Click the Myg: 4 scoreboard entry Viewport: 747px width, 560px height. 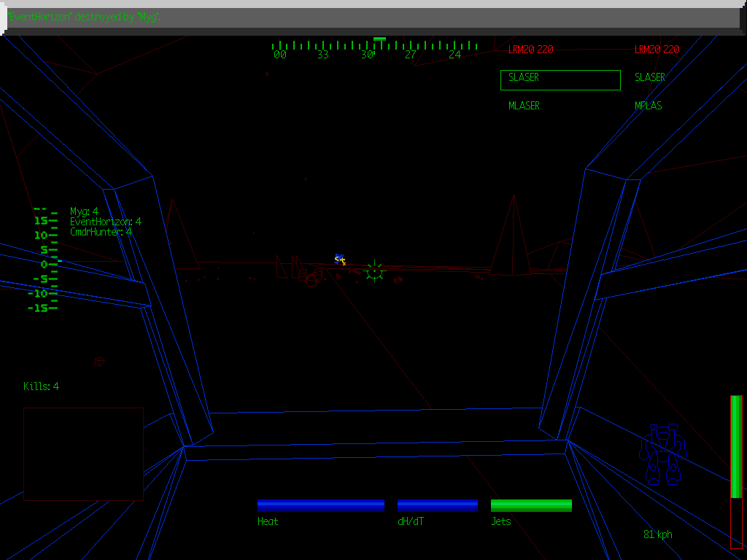pos(84,211)
